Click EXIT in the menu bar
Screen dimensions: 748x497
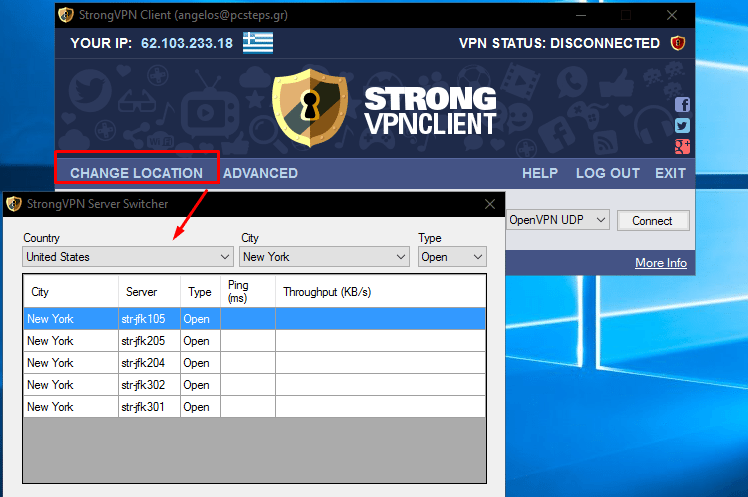point(670,173)
